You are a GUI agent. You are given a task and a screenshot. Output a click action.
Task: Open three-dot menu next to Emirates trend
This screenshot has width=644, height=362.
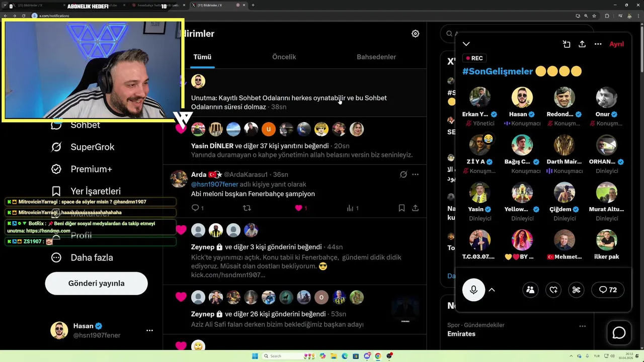click(582, 326)
